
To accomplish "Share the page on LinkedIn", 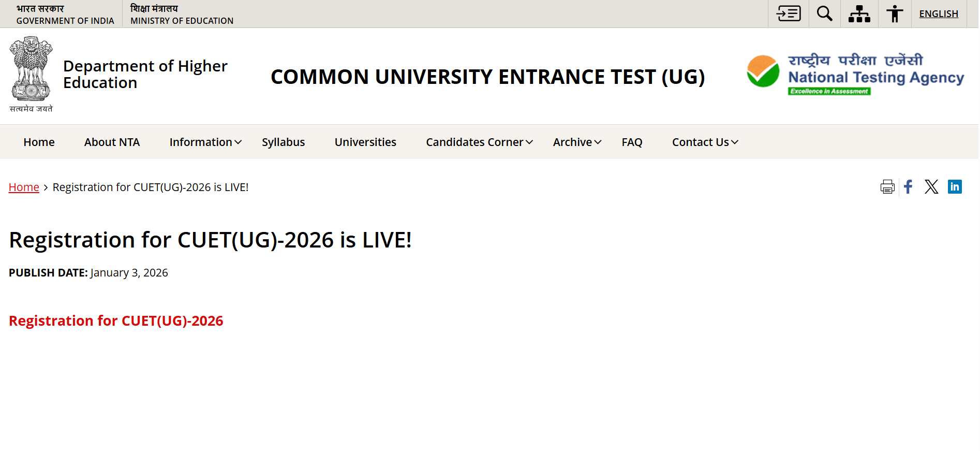I will click(955, 187).
